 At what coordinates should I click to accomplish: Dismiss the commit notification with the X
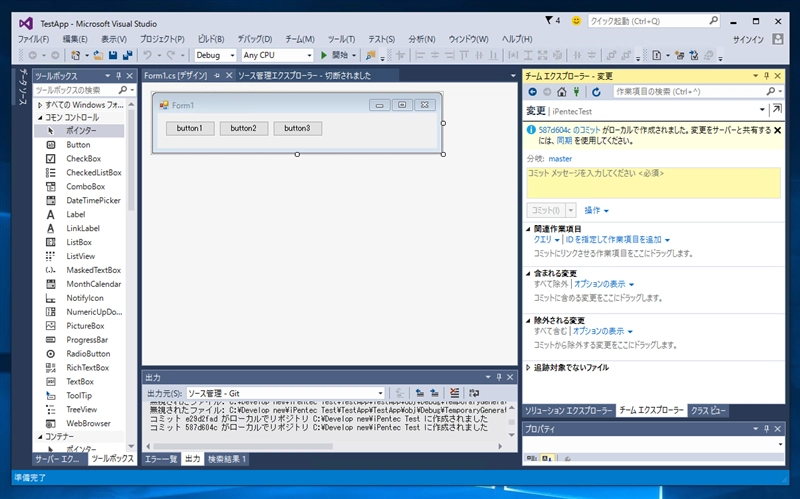778,131
